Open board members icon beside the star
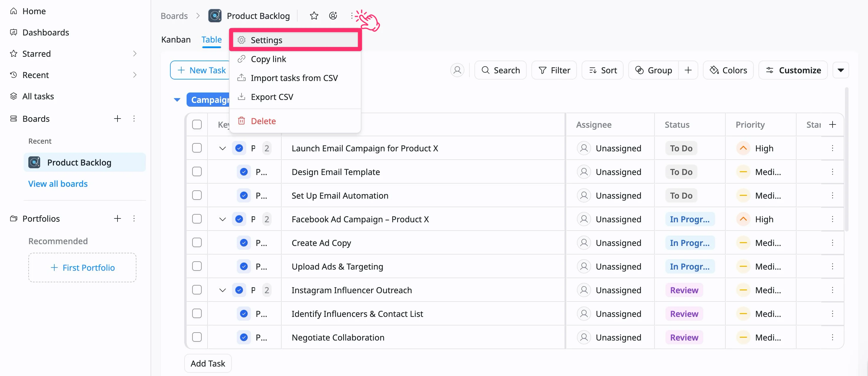The image size is (868, 376). [333, 15]
